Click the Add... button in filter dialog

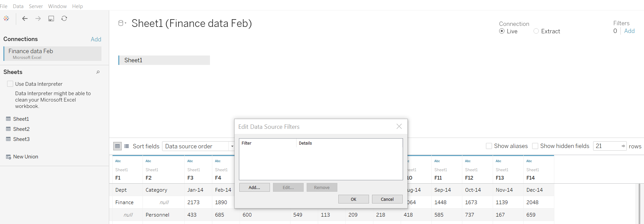point(254,187)
